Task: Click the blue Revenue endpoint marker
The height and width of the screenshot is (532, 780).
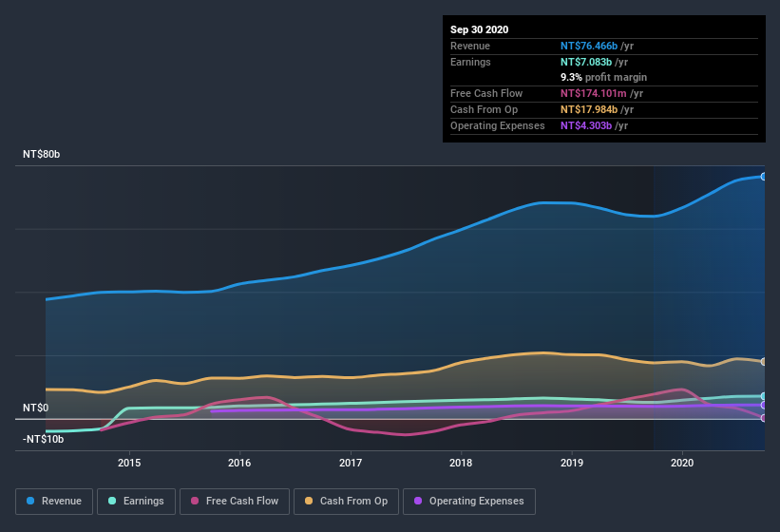Action: (764, 177)
